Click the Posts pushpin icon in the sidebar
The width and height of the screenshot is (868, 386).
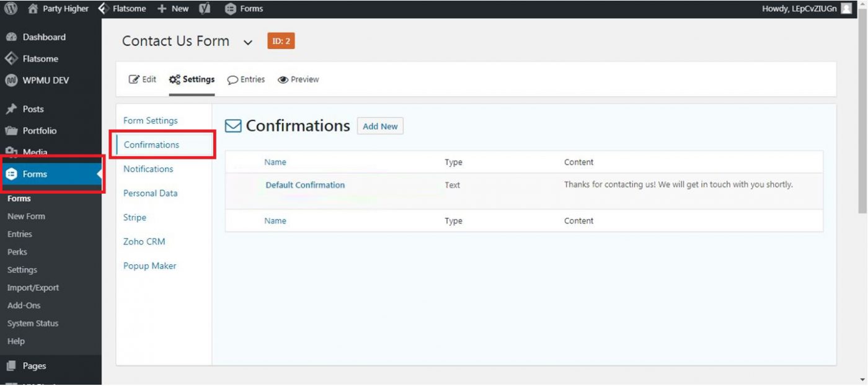point(14,109)
